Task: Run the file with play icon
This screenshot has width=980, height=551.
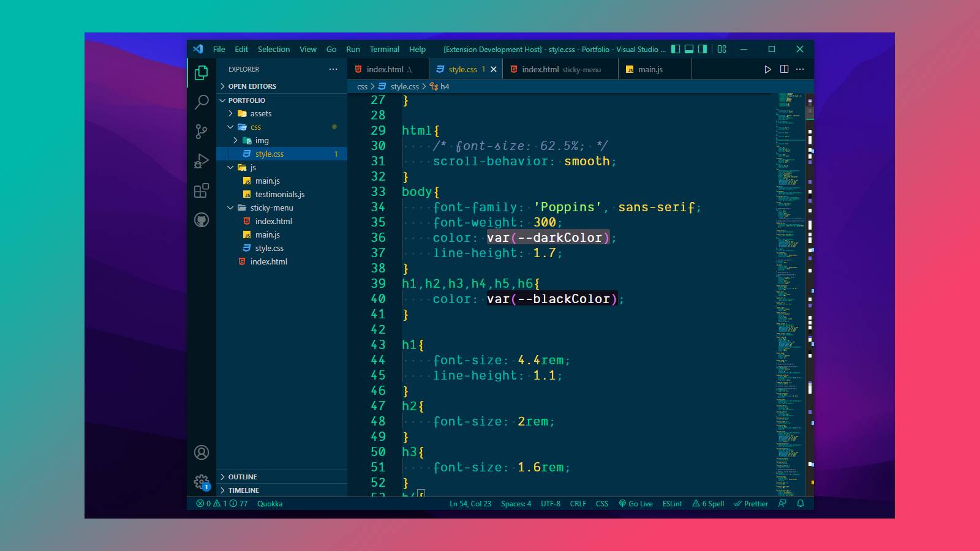Action: 767,69
